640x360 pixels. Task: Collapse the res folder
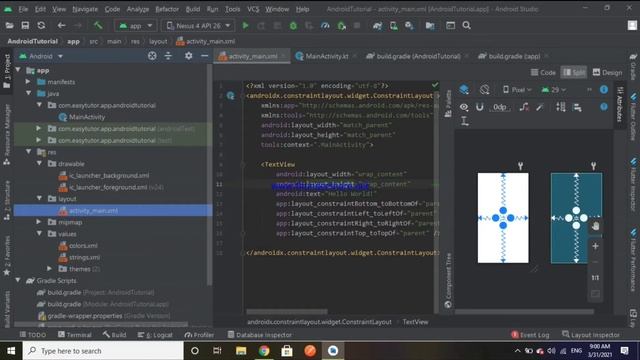(x=29, y=152)
